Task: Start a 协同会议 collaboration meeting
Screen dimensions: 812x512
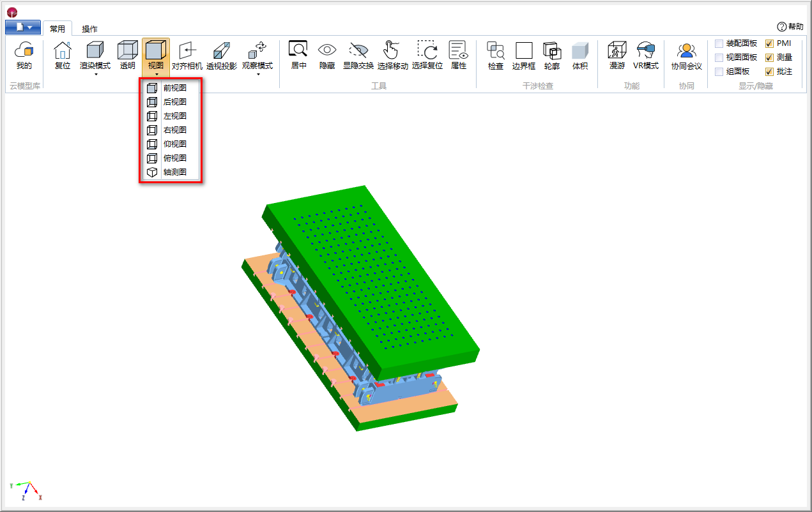Action: [x=687, y=56]
